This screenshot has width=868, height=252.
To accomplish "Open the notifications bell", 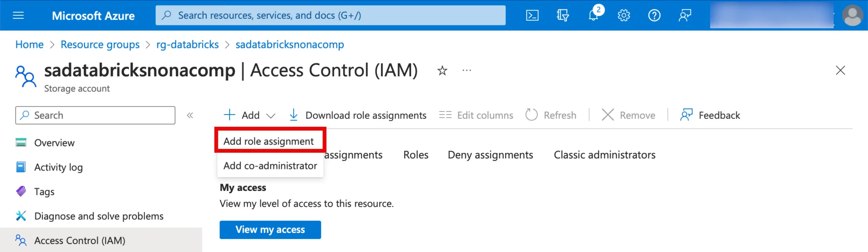I will [x=593, y=16].
